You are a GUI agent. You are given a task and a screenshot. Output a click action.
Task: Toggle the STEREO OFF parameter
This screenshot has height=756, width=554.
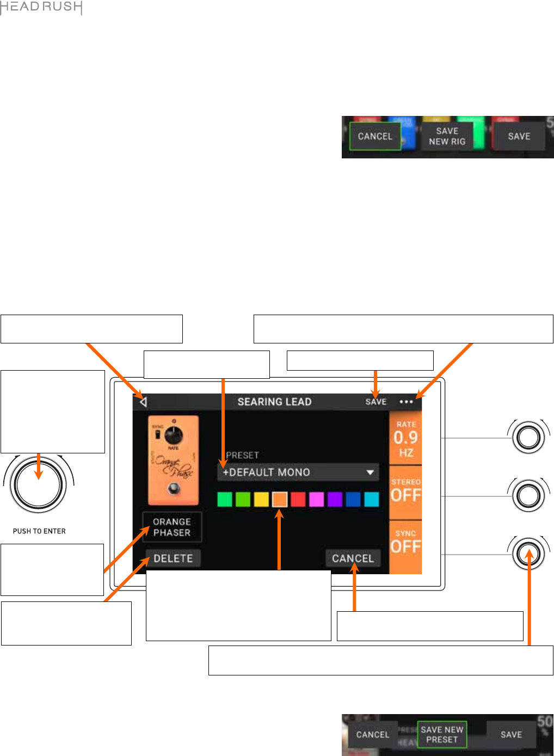click(x=405, y=492)
